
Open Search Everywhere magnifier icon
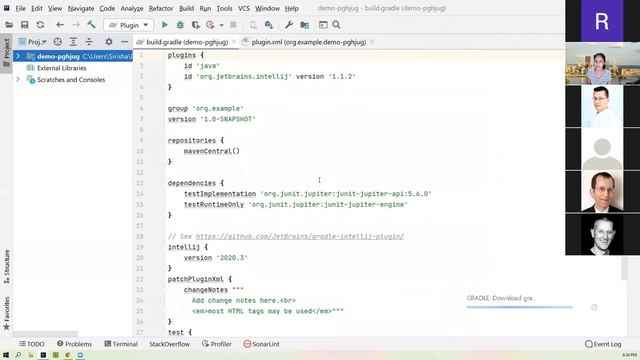[x=336, y=25]
